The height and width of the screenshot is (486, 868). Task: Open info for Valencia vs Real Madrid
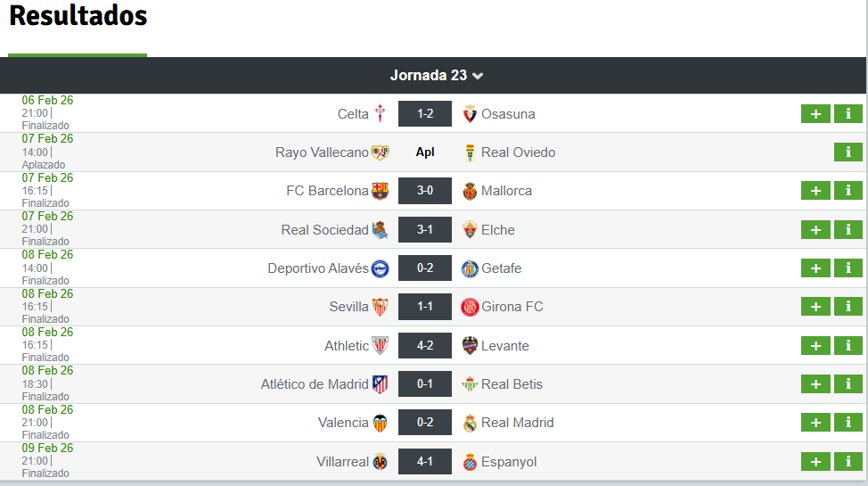848,423
